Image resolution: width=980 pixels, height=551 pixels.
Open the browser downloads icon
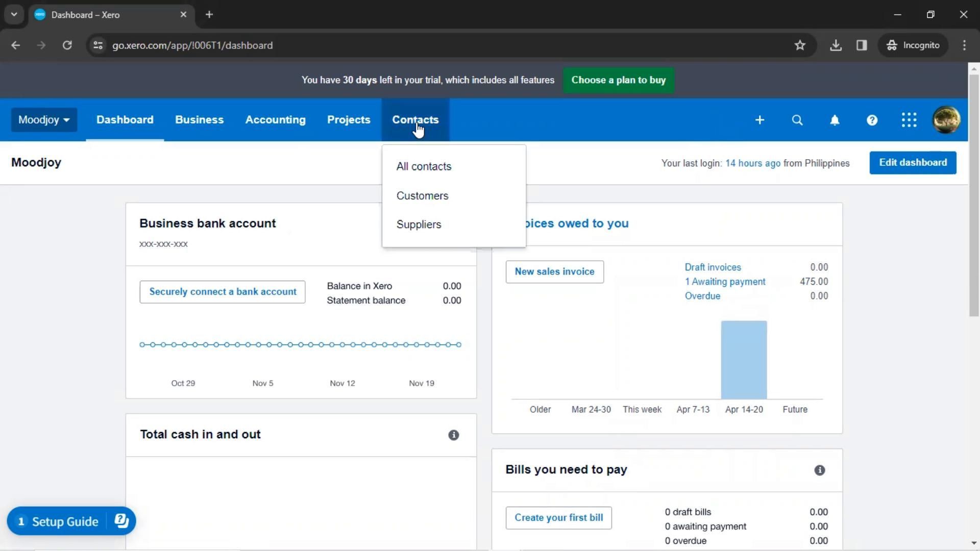point(836,45)
